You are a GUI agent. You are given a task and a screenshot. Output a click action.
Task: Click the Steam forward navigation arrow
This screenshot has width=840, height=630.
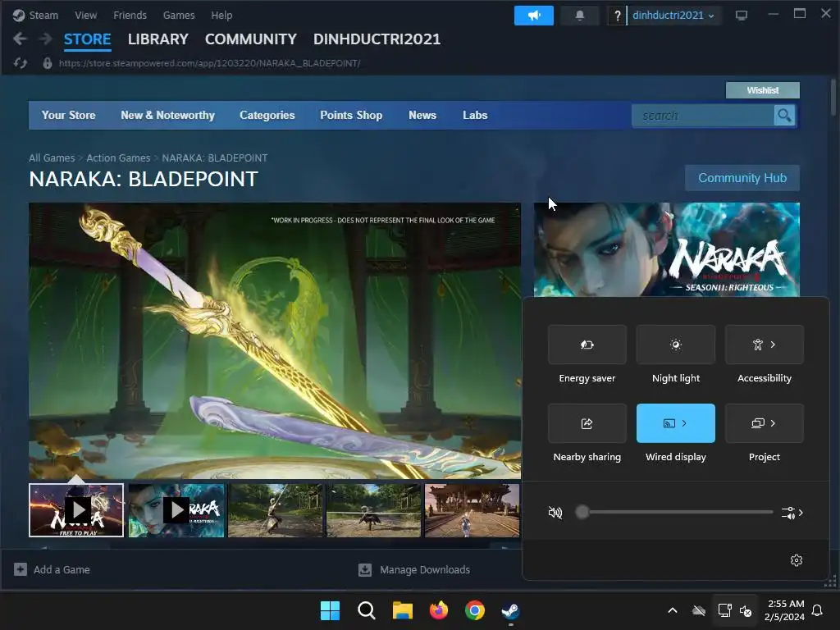click(x=46, y=39)
